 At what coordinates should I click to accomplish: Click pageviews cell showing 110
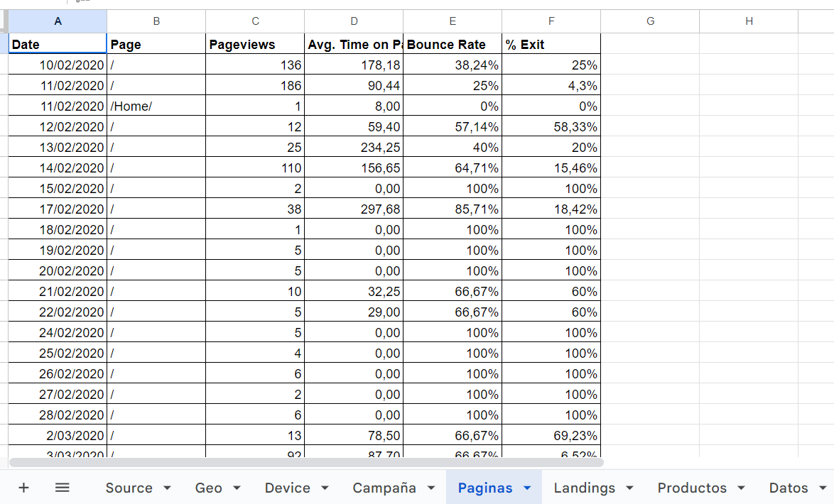tap(255, 168)
